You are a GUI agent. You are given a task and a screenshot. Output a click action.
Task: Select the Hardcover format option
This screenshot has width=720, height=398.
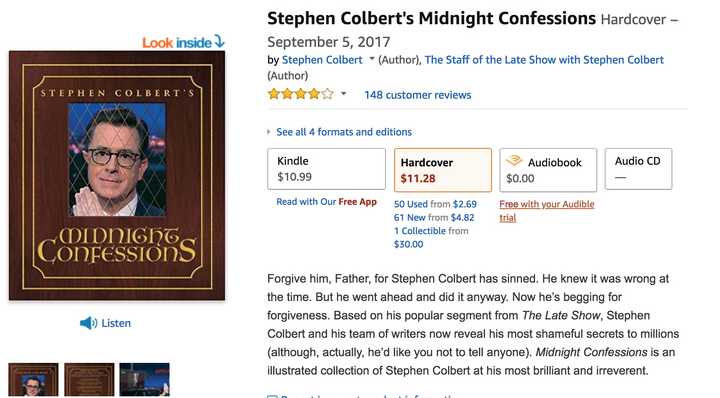pyautogui.click(x=443, y=170)
